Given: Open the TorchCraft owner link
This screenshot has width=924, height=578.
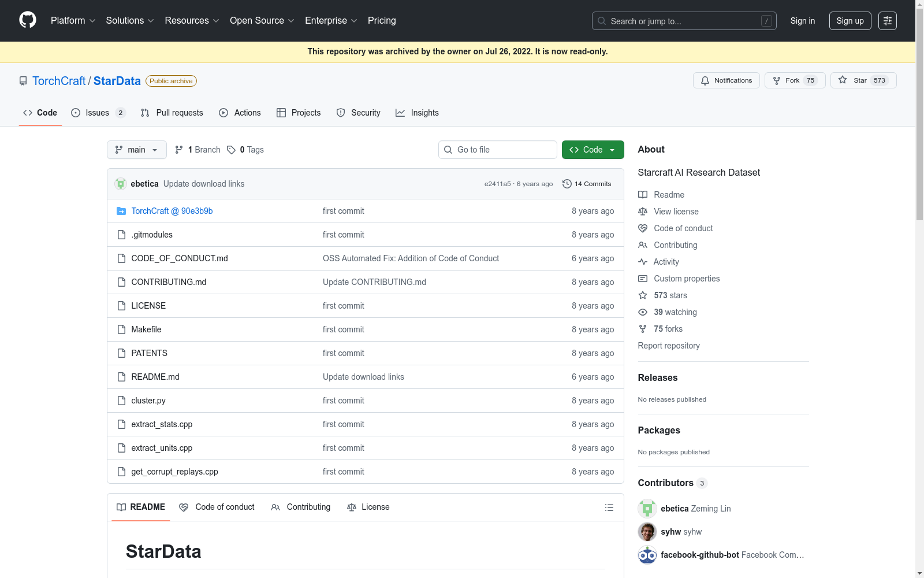Looking at the screenshot, I should tap(59, 81).
